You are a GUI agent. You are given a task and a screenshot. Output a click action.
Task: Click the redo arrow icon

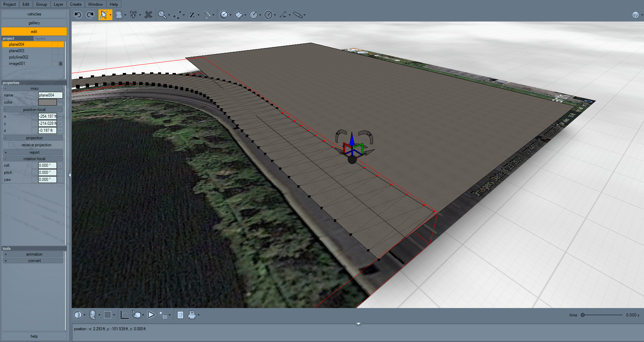pos(90,15)
